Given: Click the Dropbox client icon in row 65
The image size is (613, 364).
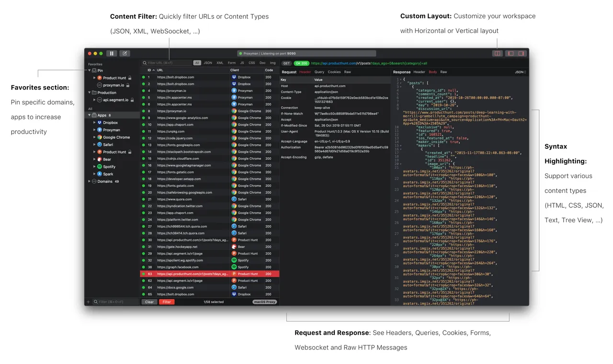Looking at the screenshot, I should (234, 294).
